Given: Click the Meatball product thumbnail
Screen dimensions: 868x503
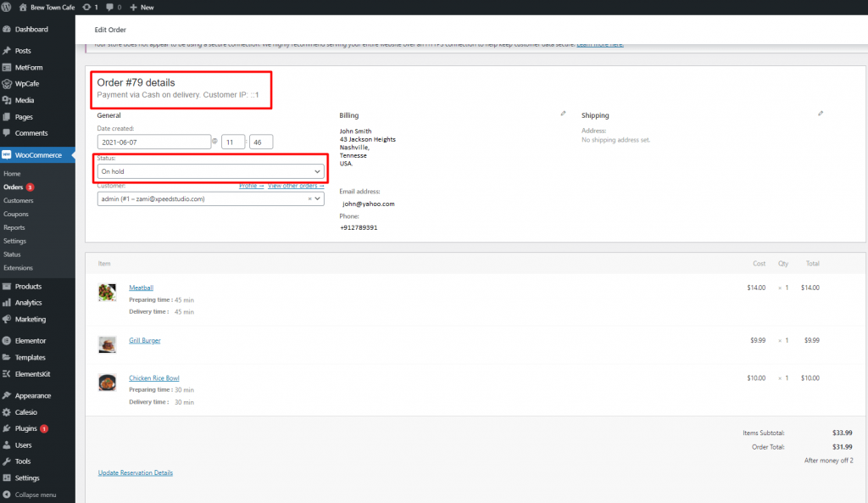Looking at the screenshot, I should coord(108,292).
